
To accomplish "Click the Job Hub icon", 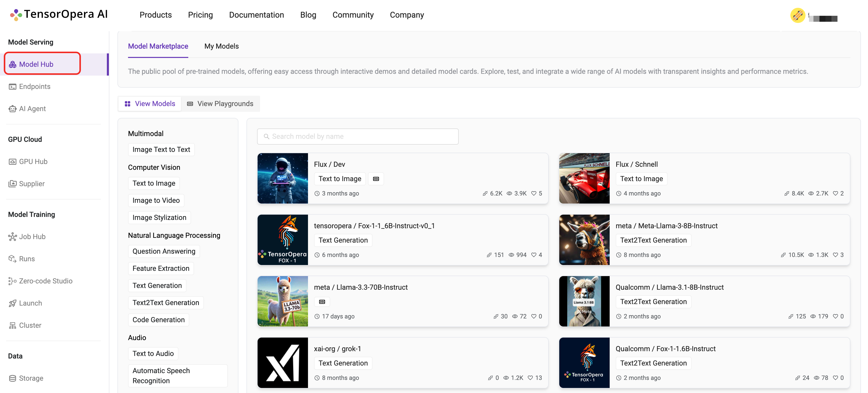I will (12, 237).
